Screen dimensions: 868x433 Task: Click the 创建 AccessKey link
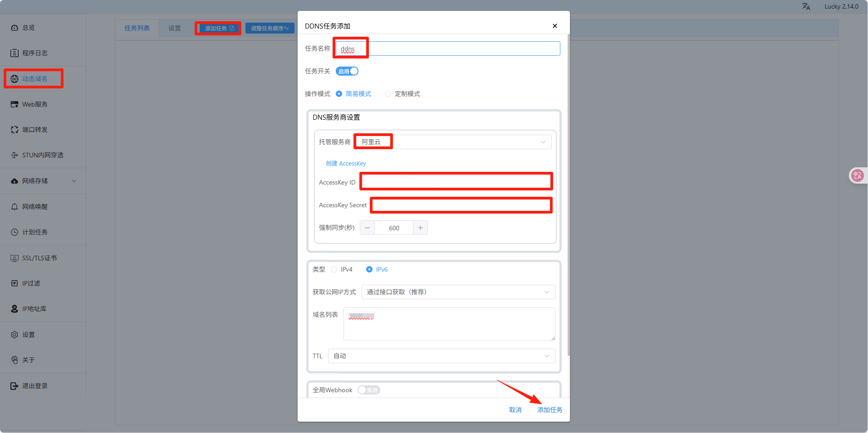(346, 163)
